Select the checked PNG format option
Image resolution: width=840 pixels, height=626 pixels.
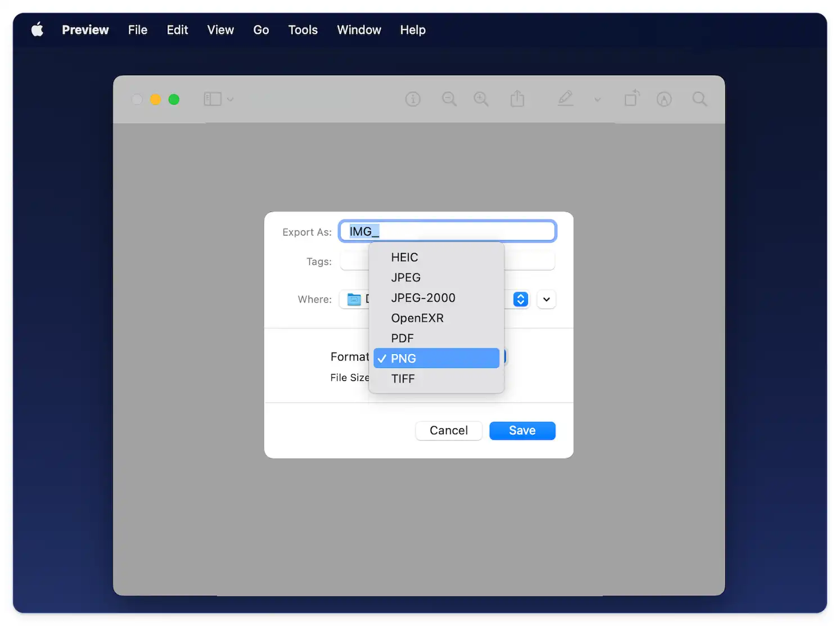(x=436, y=358)
